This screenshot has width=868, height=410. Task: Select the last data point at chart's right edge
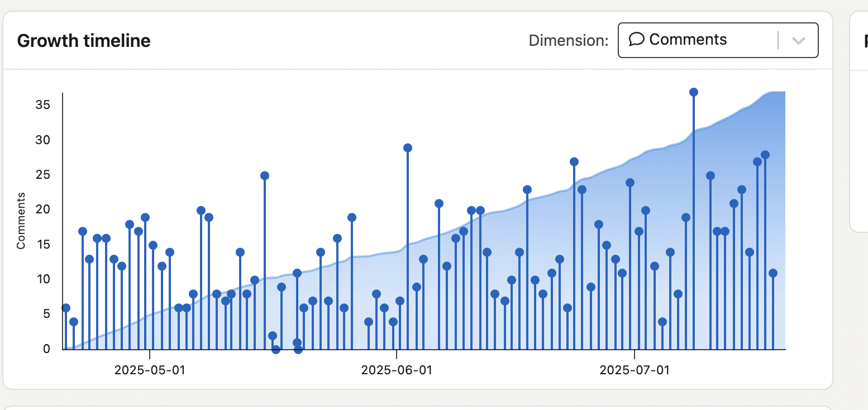coord(773,273)
